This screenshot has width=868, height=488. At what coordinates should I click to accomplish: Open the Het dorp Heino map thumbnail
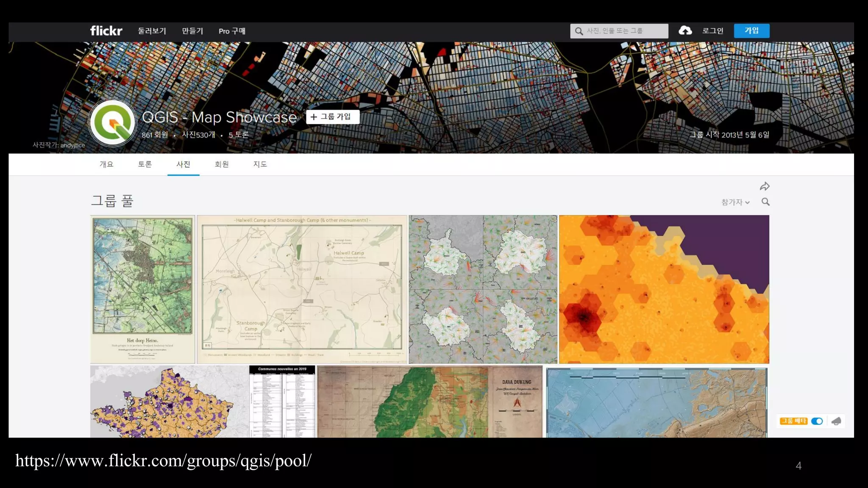(x=142, y=289)
